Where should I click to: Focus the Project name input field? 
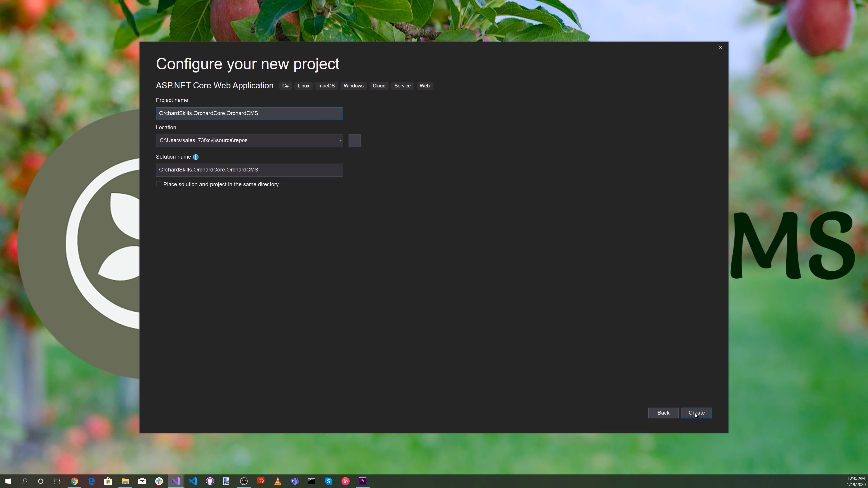tap(249, 113)
